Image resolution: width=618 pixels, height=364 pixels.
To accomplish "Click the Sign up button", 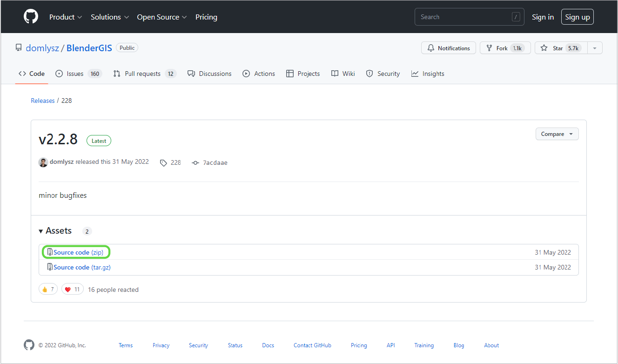I will coord(578,17).
